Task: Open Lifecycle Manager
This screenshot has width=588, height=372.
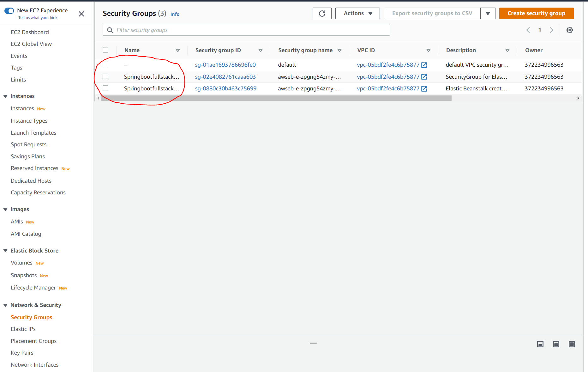Action: pyautogui.click(x=33, y=288)
